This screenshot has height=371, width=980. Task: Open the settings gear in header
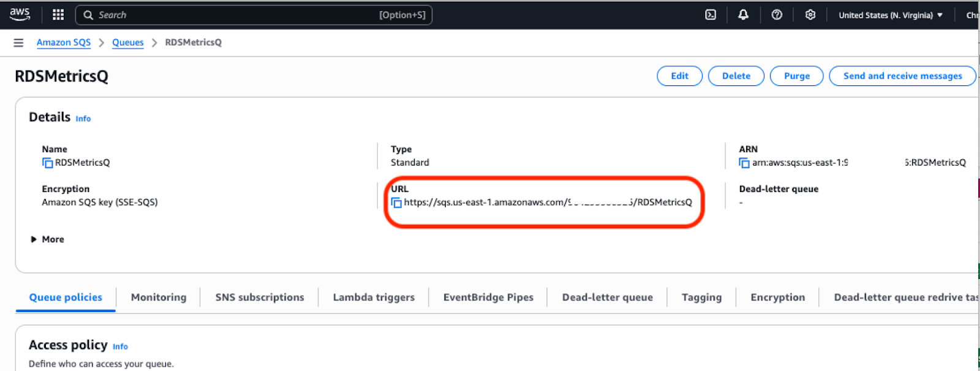point(810,15)
